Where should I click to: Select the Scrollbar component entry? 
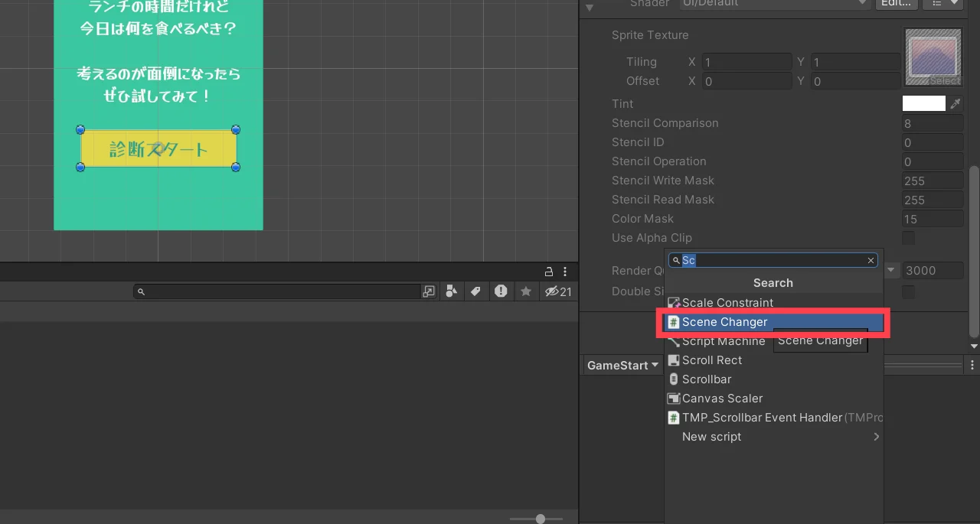tap(773, 379)
